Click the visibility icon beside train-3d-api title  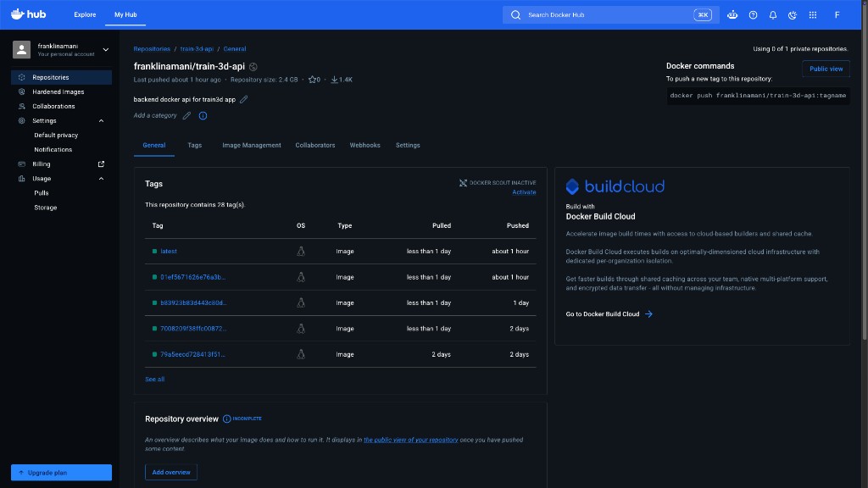tap(253, 66)
